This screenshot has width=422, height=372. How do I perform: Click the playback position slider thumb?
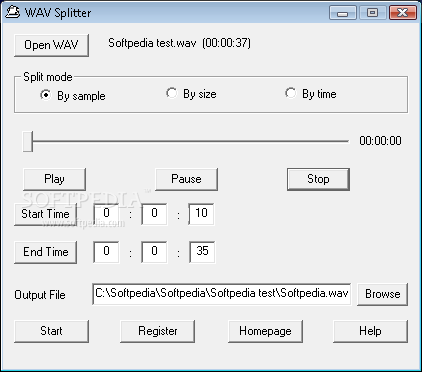[28, 141]
